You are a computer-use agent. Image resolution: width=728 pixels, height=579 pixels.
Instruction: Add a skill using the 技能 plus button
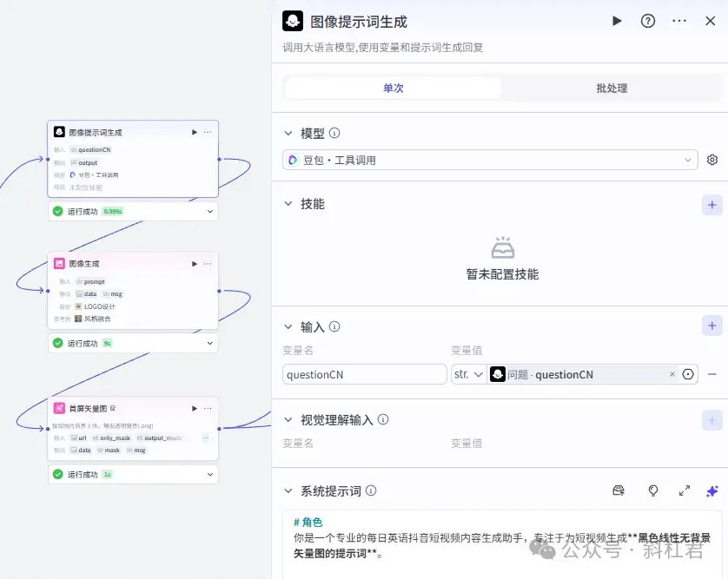click(x=711, y=205)
